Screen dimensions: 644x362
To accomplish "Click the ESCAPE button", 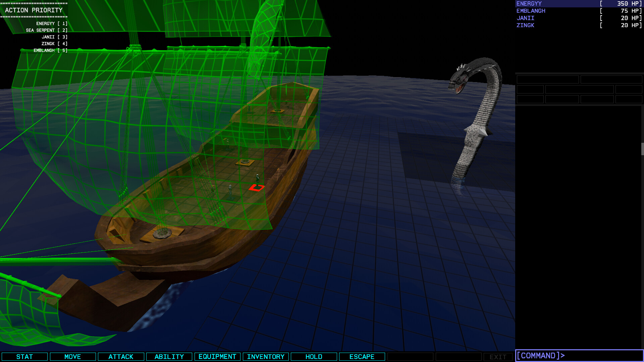I will tap(362, 357).
